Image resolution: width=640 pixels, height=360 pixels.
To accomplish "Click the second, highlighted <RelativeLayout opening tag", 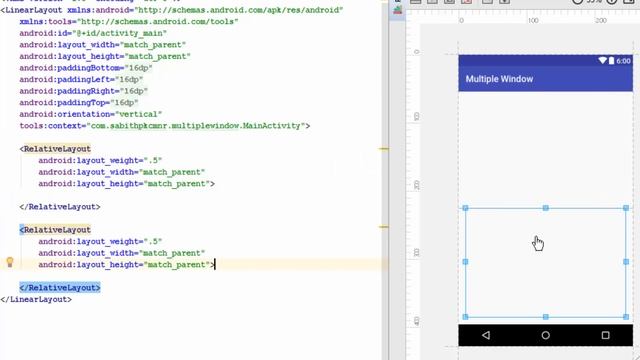I will click(x=55, y=230).
